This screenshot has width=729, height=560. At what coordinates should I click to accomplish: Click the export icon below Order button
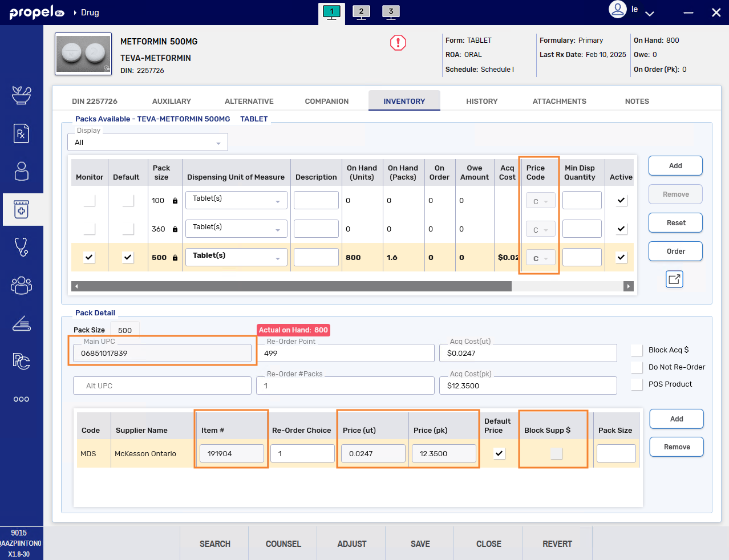click(675, 279)
